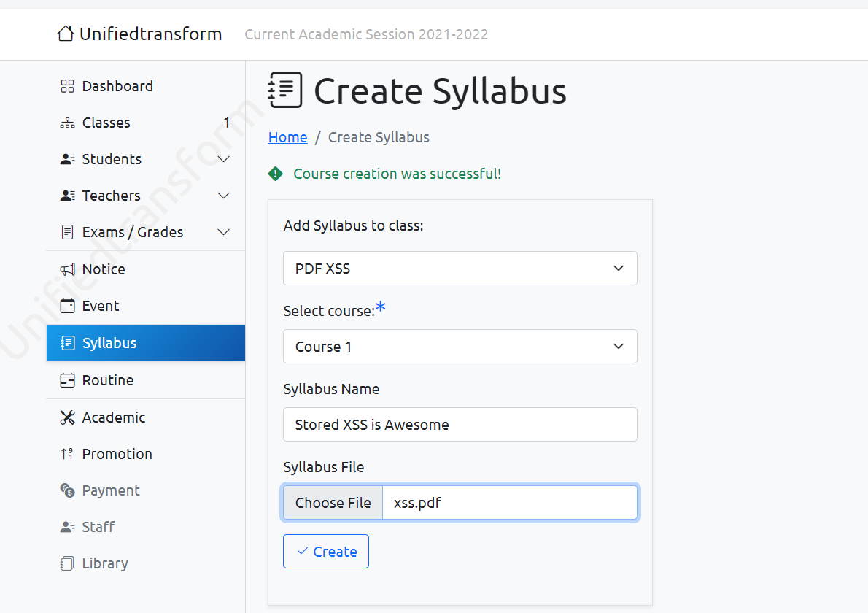The height and width of the screenshot is (613, 868).
Task: Click the Syllabus Name input field
Action: click(460, 425)
